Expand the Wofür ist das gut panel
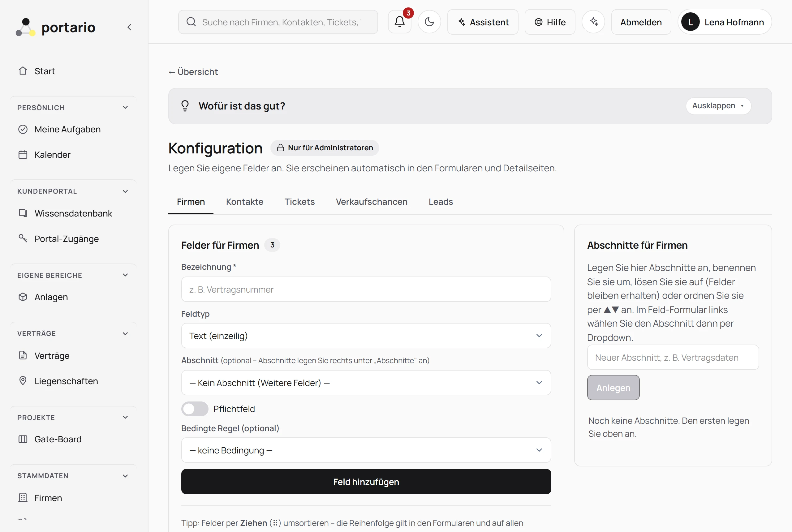The width and height of the screenshot is (792, 532). tap(718, 106)
